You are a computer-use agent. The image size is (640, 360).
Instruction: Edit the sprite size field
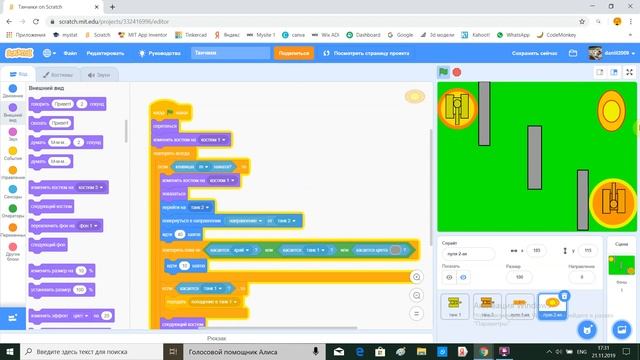(519, 277)
